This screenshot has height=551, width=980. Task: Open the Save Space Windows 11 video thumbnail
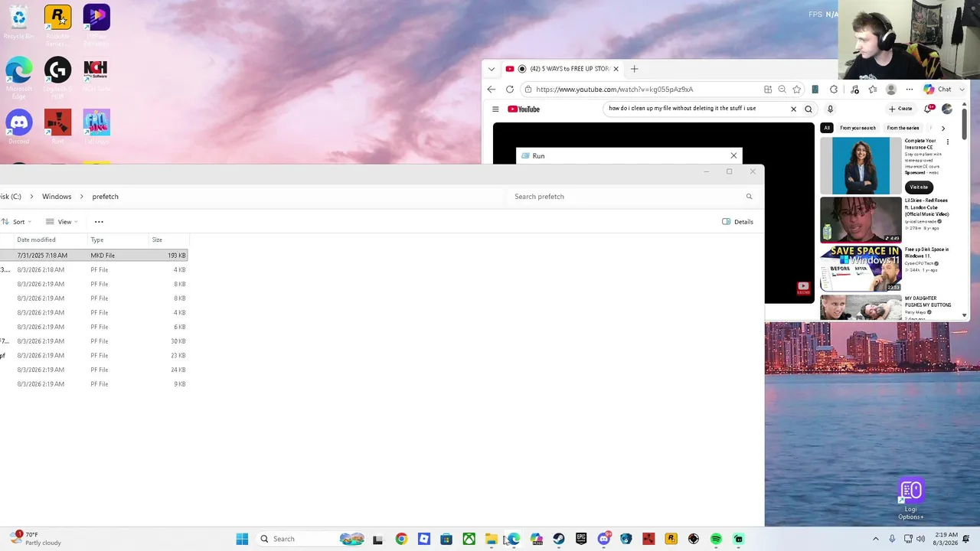(861, 269)
